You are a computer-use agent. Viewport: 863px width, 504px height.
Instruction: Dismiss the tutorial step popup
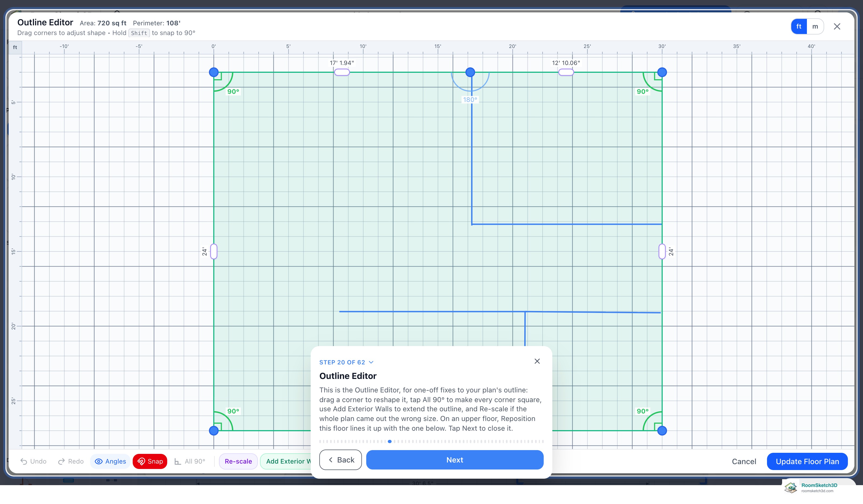[x=537, y=361]
